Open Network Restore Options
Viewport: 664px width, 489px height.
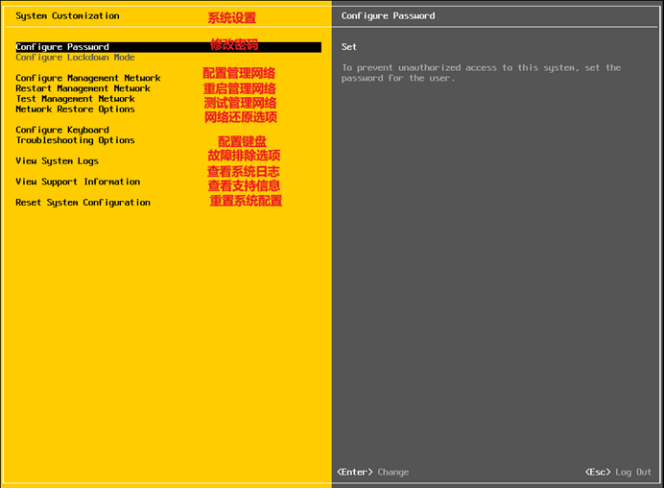[x=75, y=109]
